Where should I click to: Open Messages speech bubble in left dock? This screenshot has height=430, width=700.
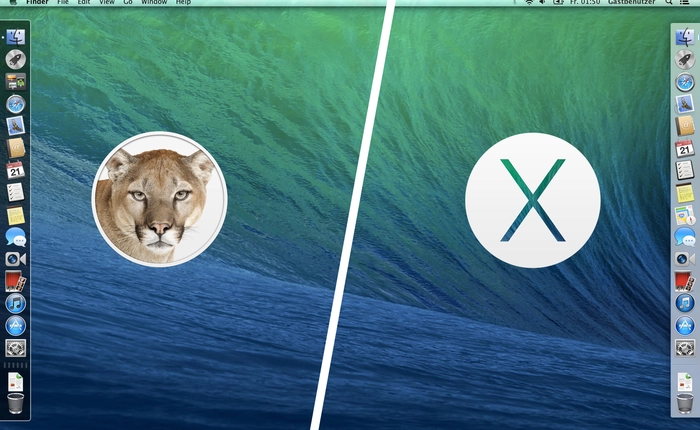(x=16, y=237)
